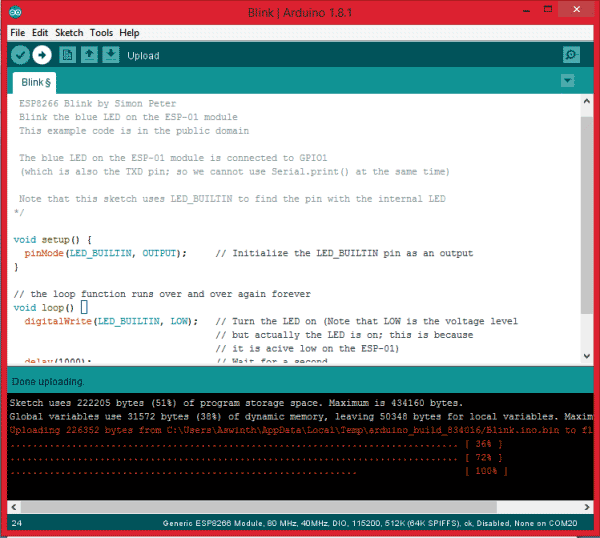The height and width of the screenshot is (538, 600).
Task: Click the Generic ESP8266 Module board info
Action: tap(370, 523)
